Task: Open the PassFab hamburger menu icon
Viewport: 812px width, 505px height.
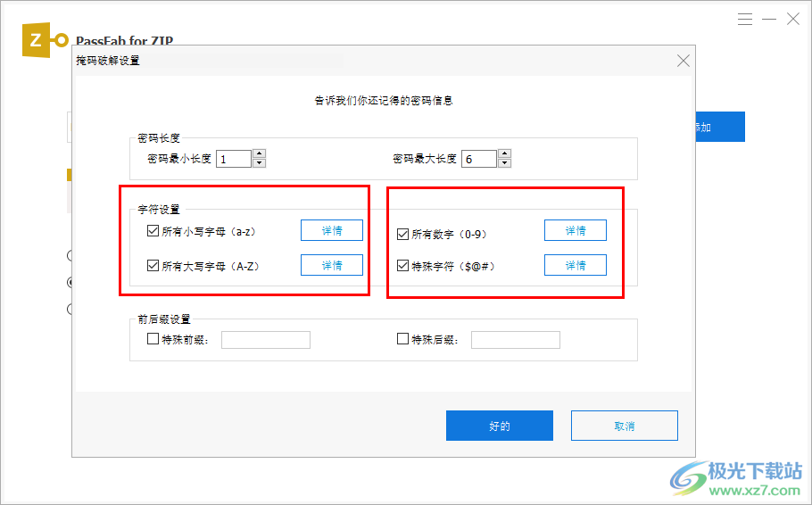Action: click(x=745, y=19)
